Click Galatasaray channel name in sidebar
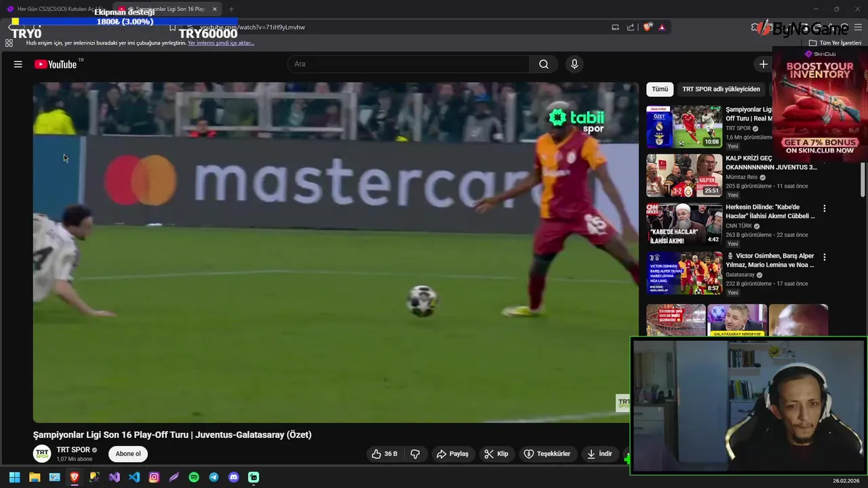The width and height of the screenshot is (868, 488). tap(741, 274)
